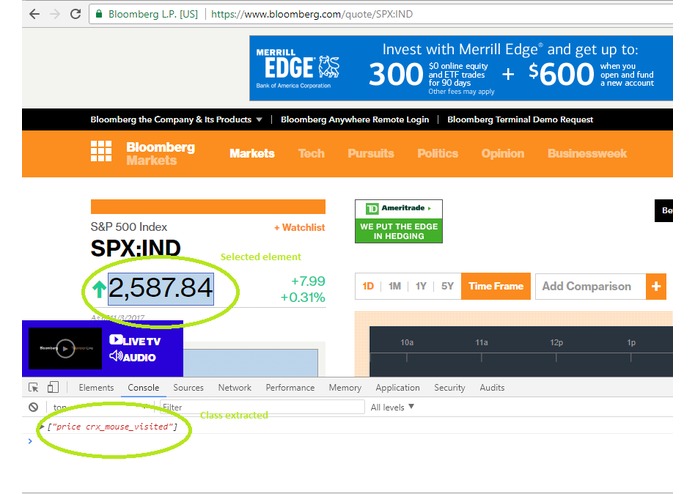Select the 1Y chart range
The image size is (695, 494).
click(x=421, y=286)
